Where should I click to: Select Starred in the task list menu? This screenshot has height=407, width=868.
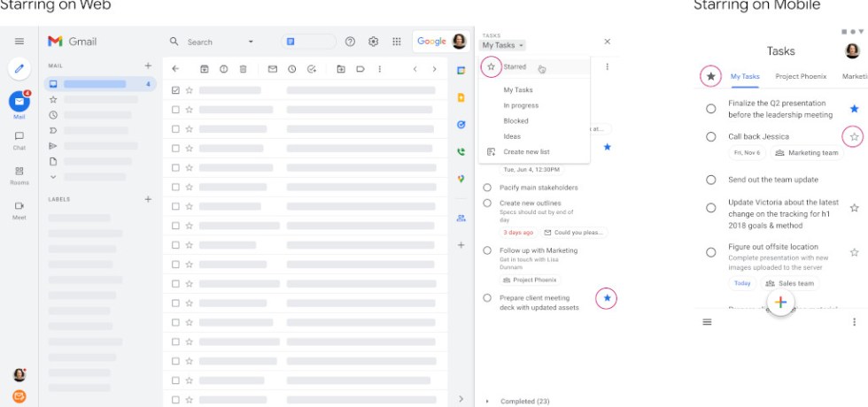pos(515,67)
